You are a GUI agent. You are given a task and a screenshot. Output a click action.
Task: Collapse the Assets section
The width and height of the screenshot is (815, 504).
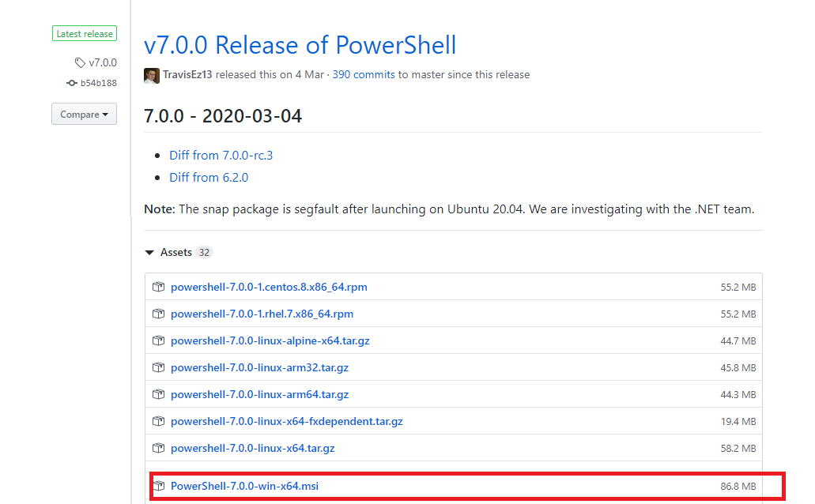[x=150, y=252]
